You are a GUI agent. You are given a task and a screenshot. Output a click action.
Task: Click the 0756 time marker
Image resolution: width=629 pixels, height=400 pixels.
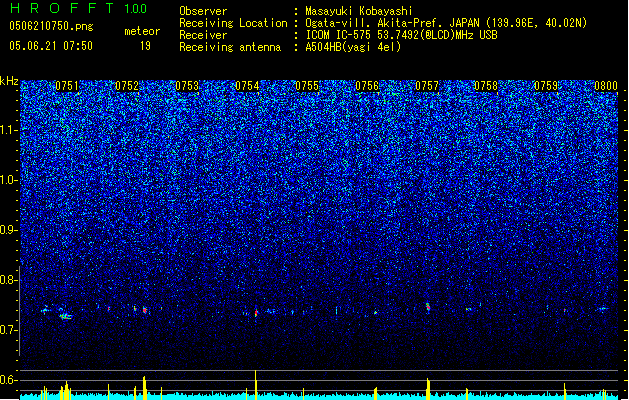pyautogui.click(x=367, y=86)
